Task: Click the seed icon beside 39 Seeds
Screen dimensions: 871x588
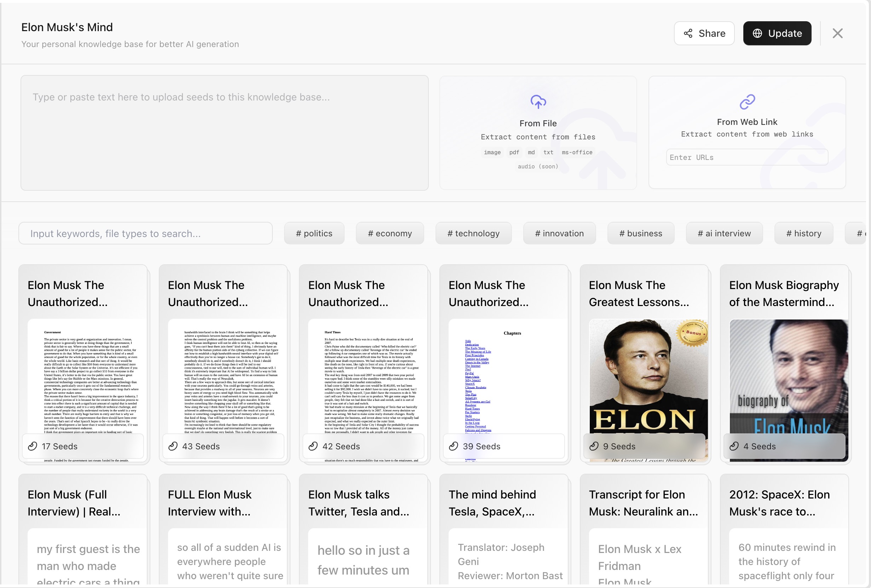Action: point(454,446)
